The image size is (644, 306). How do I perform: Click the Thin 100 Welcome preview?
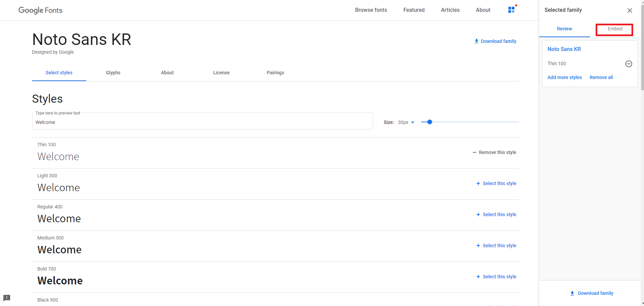coord(58,157)
